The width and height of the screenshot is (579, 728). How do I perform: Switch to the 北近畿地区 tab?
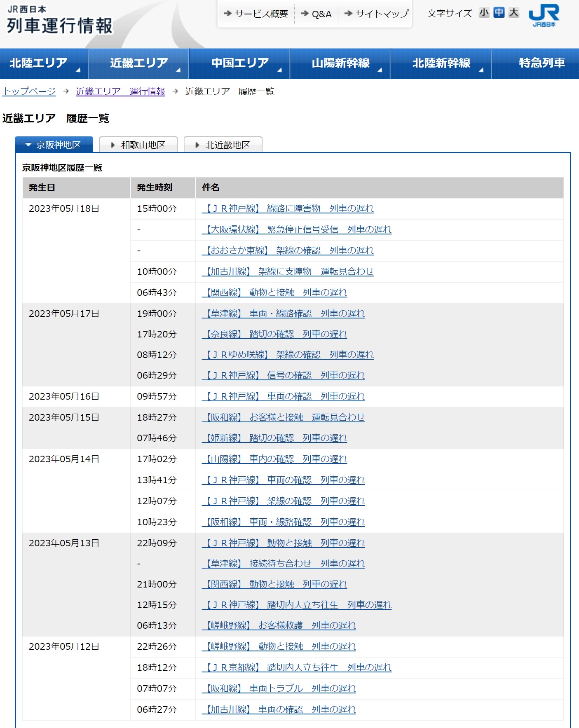coord(223,145)
